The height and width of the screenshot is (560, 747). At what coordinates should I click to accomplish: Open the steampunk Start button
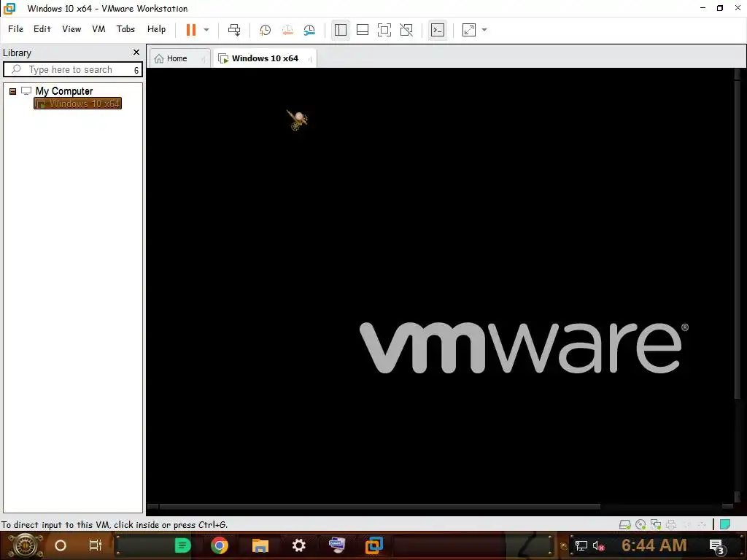click(x=24, y=545)
